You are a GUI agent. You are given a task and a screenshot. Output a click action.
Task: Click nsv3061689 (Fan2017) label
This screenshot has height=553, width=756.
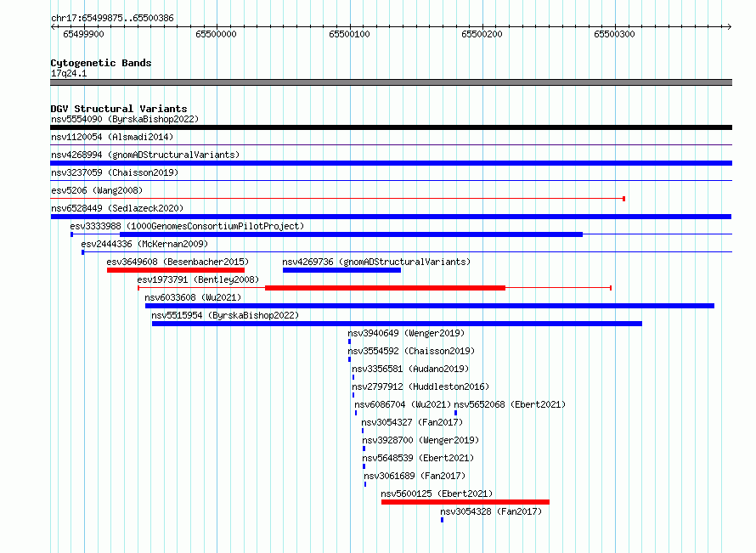click(415, 476)
